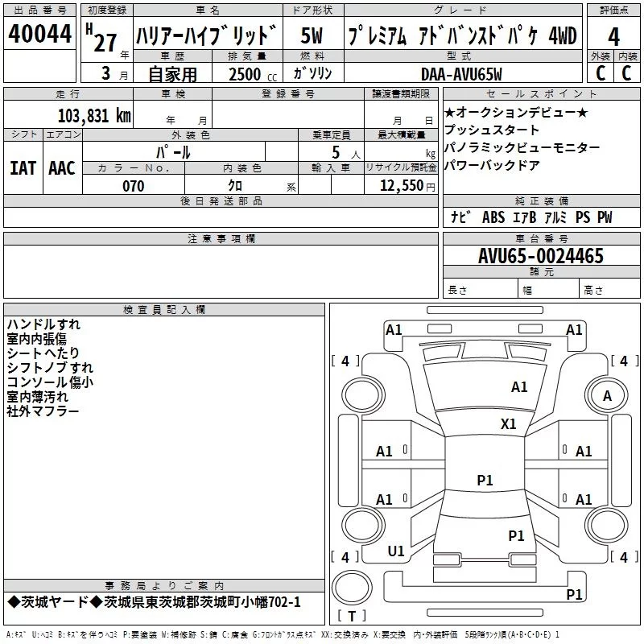The height and width of the screenshot is (644, 644).
Task: Select the model code DAA-AVU65W
Action: click(x=461, y=74)
